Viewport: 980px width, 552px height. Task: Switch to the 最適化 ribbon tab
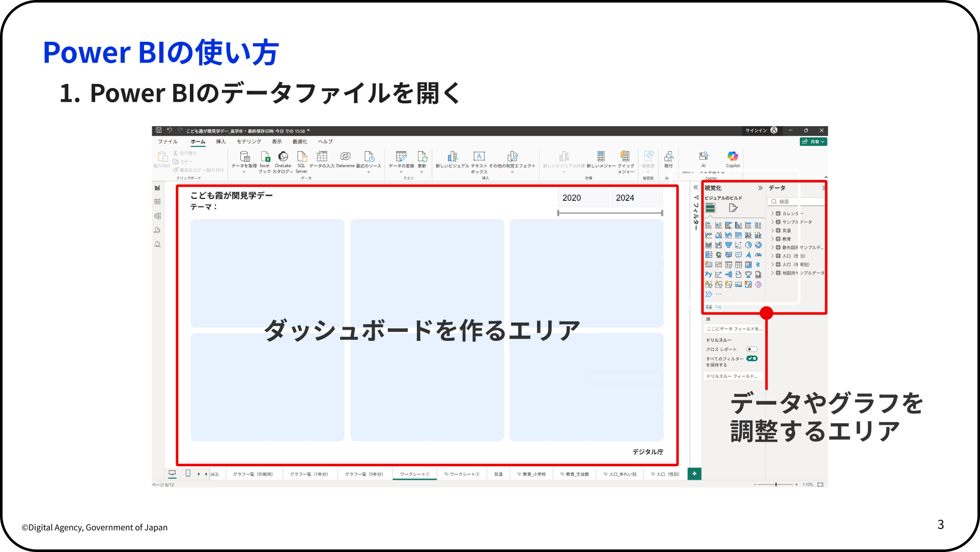click(x=300, y=141)
